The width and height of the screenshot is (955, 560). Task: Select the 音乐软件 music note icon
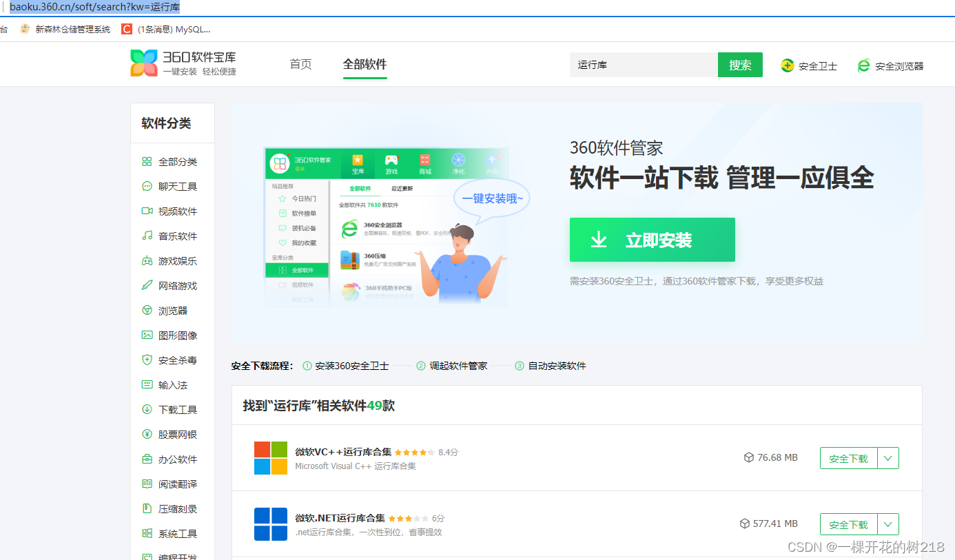[x=147, y=236]
